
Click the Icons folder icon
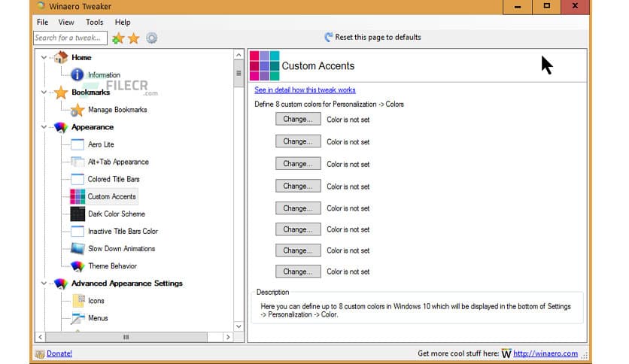pos(78,301)
